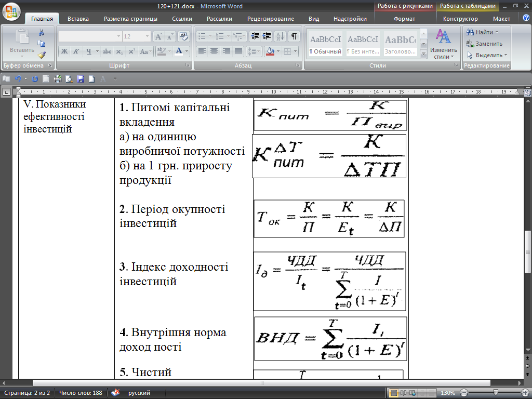Viewport: 532px width, 399px height.
Task: Align text right
Action: pyautogui.click(x=227, y=51)
